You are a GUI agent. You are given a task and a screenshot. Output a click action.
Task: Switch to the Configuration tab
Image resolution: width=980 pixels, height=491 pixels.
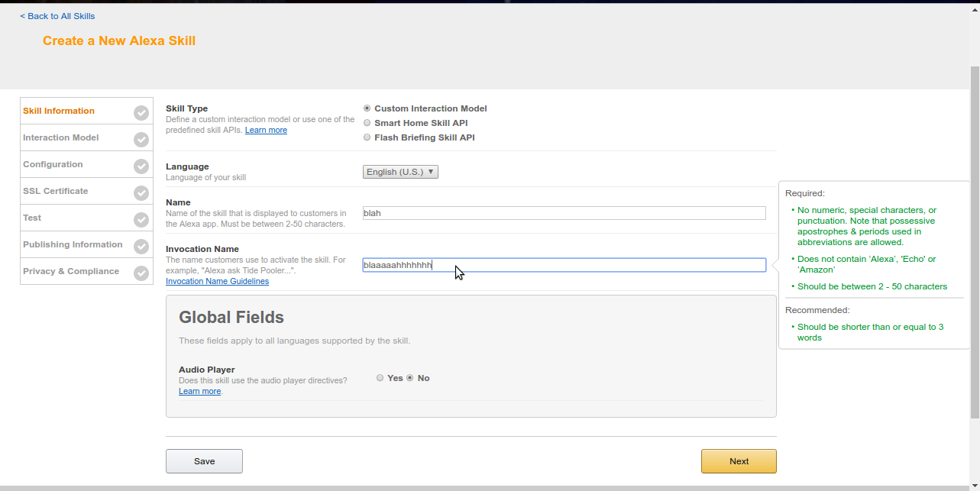point(86,164)
